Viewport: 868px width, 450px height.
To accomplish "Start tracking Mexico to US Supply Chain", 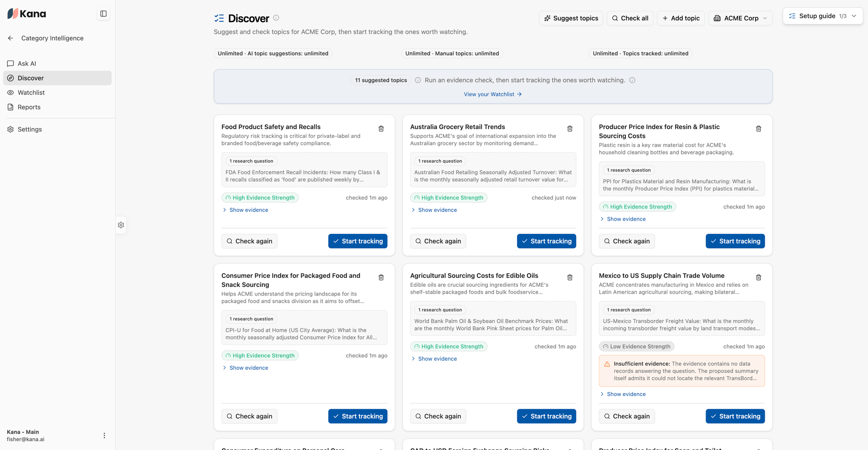I will pyautogui.click(x=735, y=417).
